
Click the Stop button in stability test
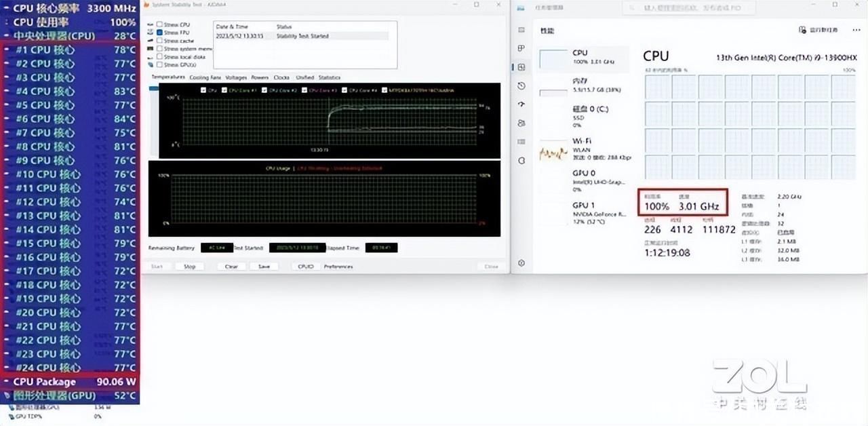(189, 267)
